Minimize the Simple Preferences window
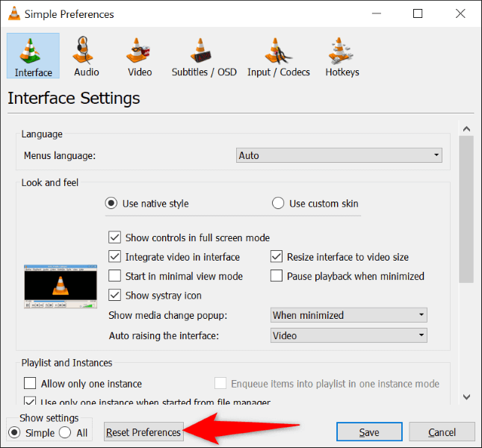This screenshot has width=482, height=448. [x=376, y=13]
